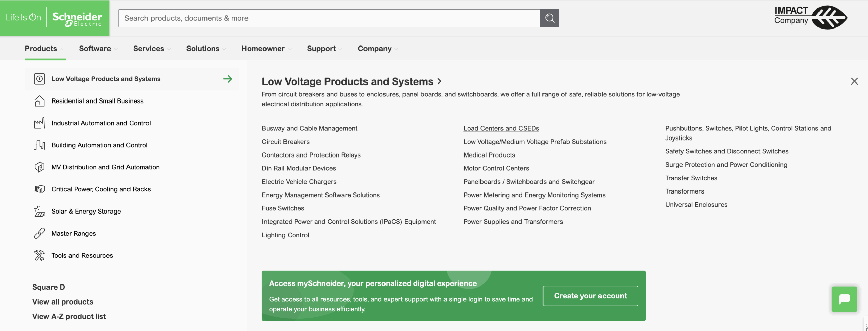Click the search magnifier icon button
Viewport: 868px width, 331px height.
pyautogui.click(x=550, y=18)
